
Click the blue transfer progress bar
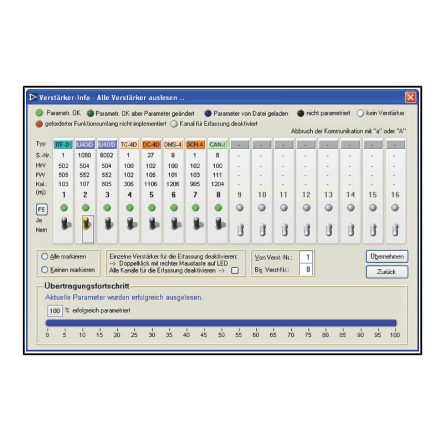point(221,323)
